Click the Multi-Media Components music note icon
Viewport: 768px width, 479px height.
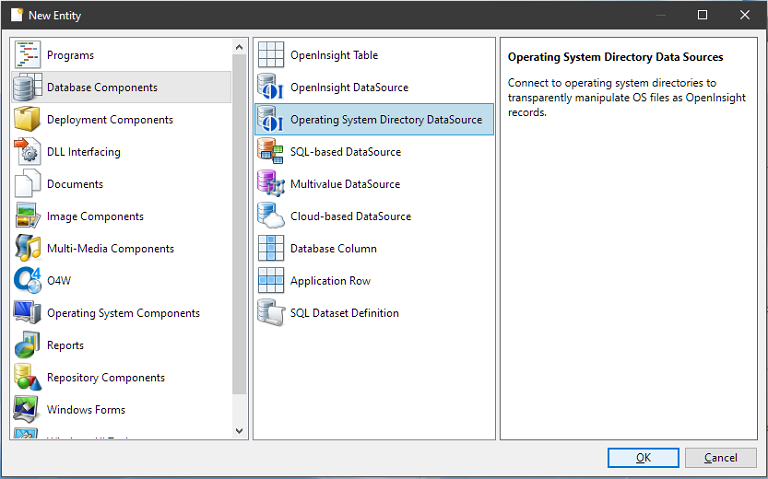27,248
